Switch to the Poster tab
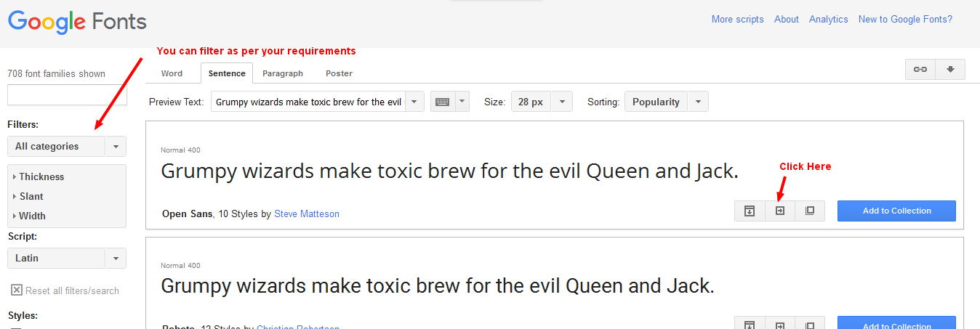The image size is (980, 329). pyautogui.click(x=339, y=73)
